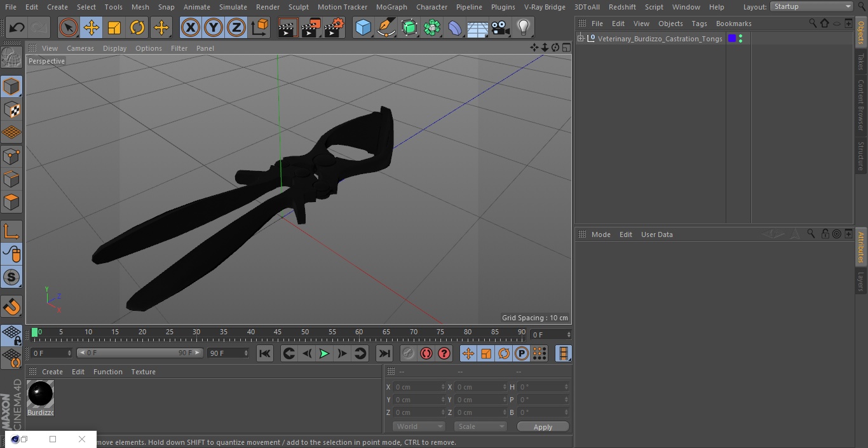
Task: Open material manager Texture menu
Action: pos(143,372)
